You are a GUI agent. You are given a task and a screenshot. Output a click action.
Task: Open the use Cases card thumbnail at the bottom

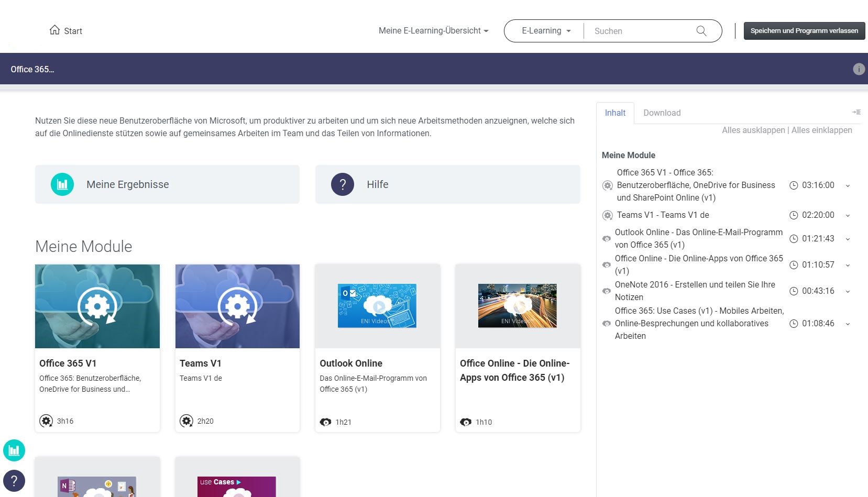point(237,487)
